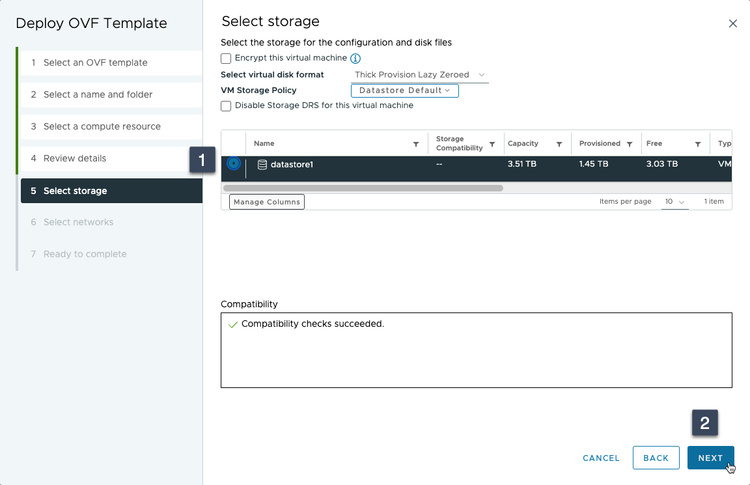Filter the Name column

pyautogui.click(x=416, y=144)
